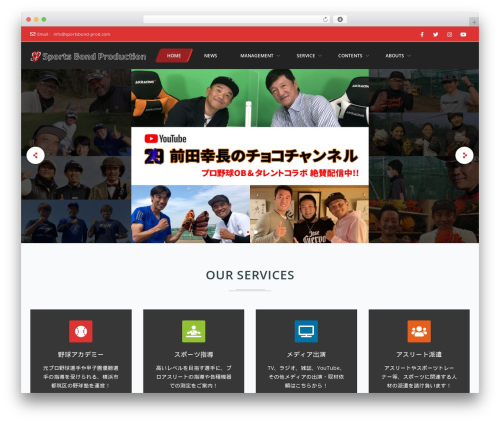Open the CONTENTS menu
This screenshot has width=500, height=423.
point(350,56)
